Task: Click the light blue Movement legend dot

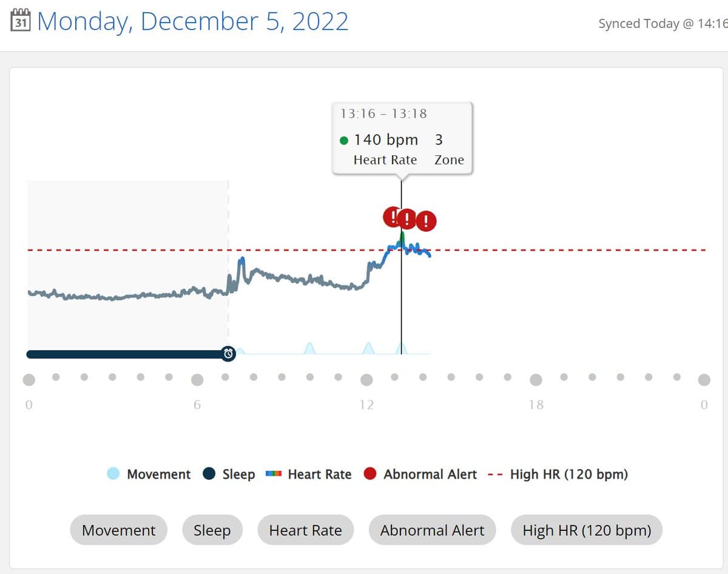Action: tap(113, 474)
